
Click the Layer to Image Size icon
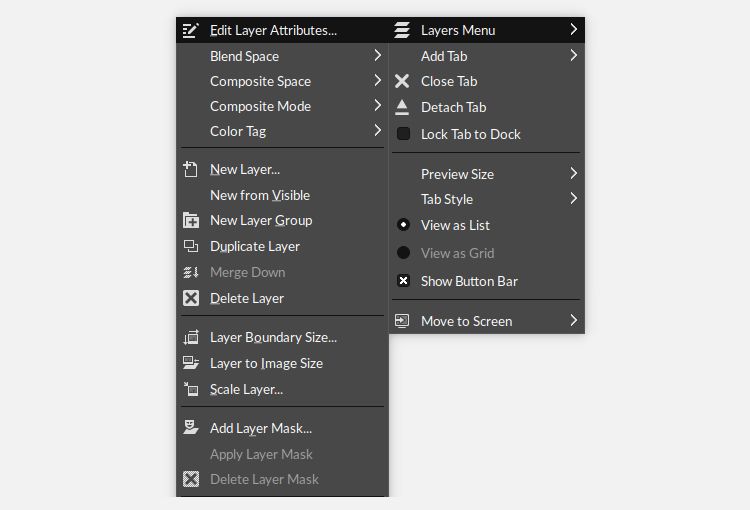(x=191, y=363)
